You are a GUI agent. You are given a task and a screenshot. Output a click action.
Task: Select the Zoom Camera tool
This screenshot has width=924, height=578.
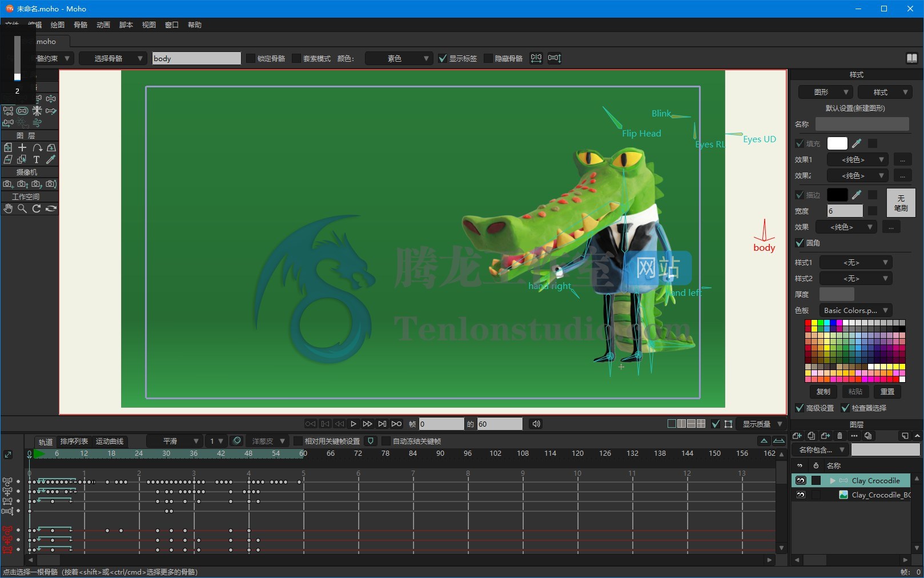point(22,184)
